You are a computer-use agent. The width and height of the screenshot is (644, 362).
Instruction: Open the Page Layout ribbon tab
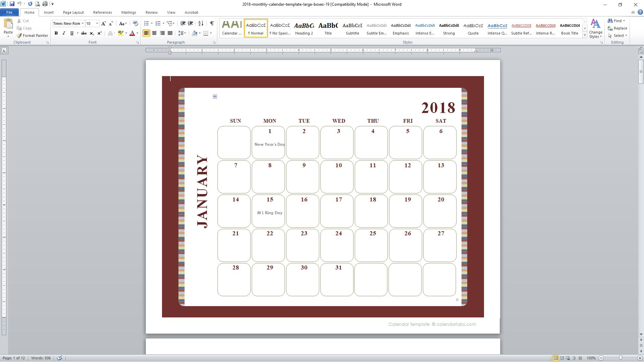pyautogui.click(x=73, y=12)
